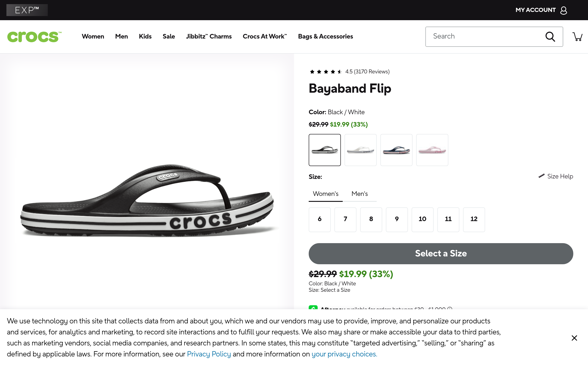Click into the Search input field
The height and width of the screenshot is (367, 588).
[x=483, y=36]
